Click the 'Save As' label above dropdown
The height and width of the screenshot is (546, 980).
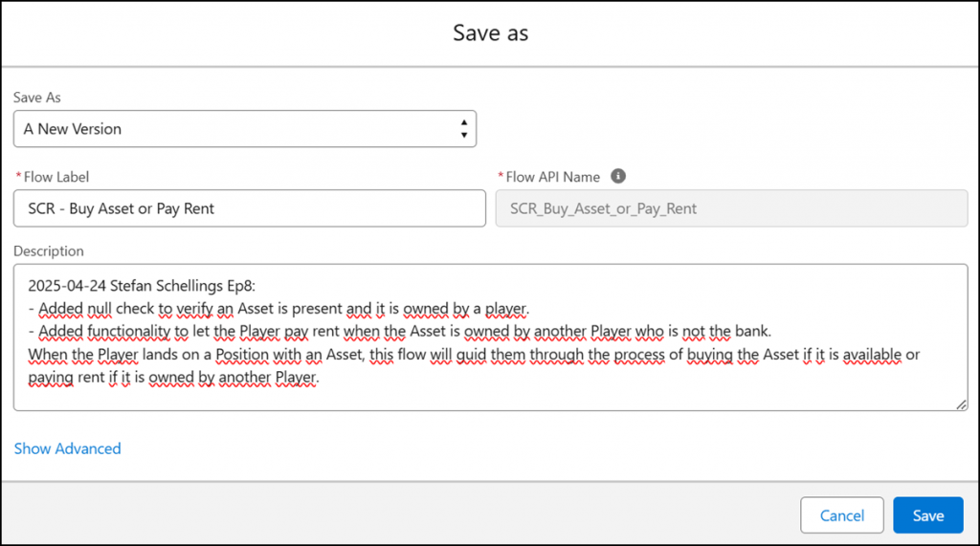point(37,98)
